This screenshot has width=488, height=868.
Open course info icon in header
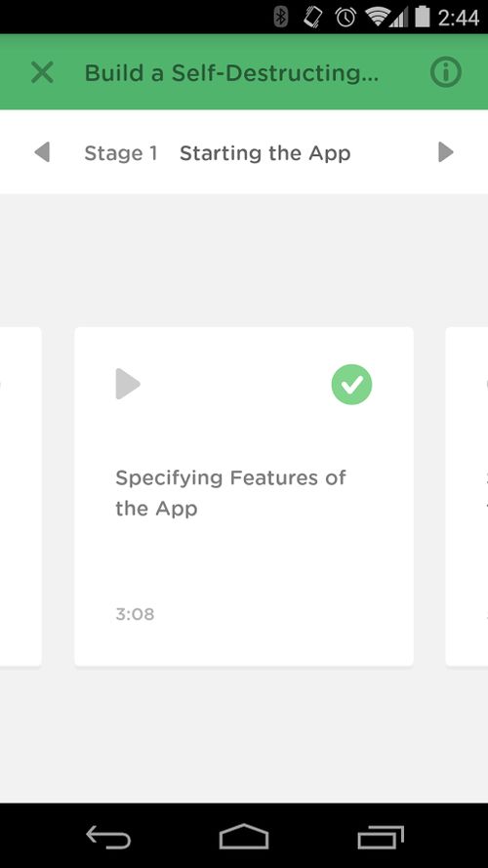tap(445, 72)
